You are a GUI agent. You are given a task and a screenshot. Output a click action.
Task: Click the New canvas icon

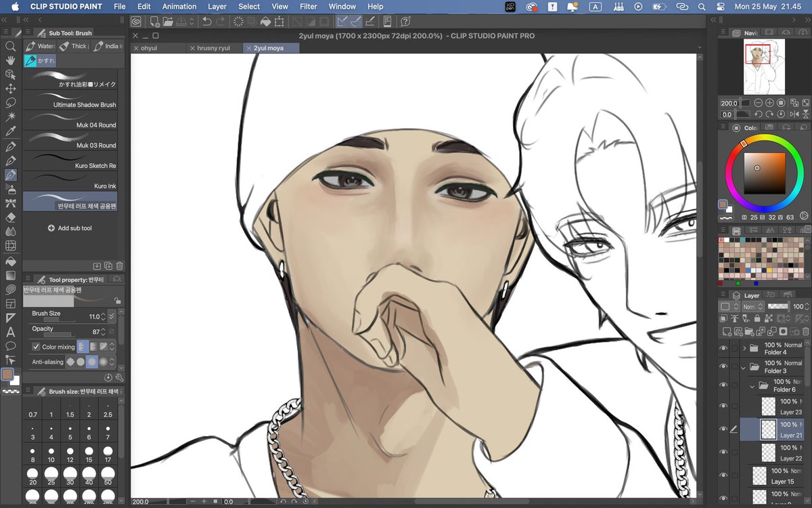(155, 22)
